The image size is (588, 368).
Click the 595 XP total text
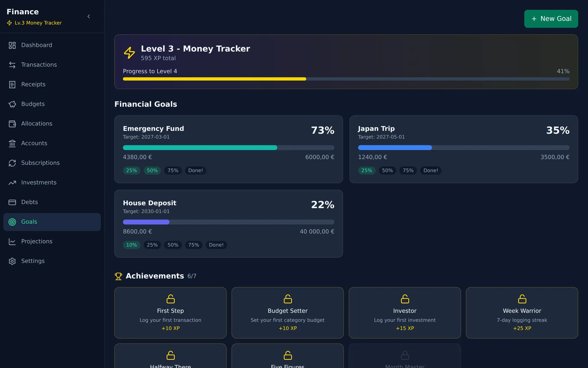[x=158, y=58]
